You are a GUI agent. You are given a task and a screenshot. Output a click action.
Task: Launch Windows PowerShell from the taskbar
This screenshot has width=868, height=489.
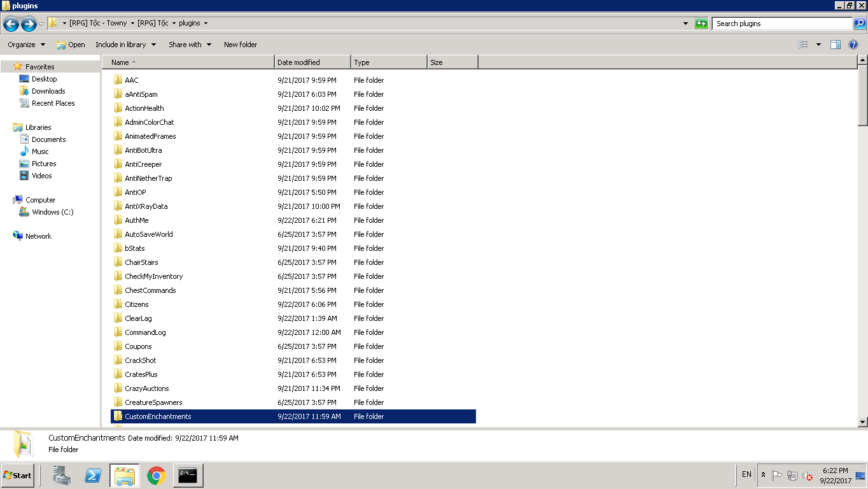pyautogui.click(x=93, y=475)
